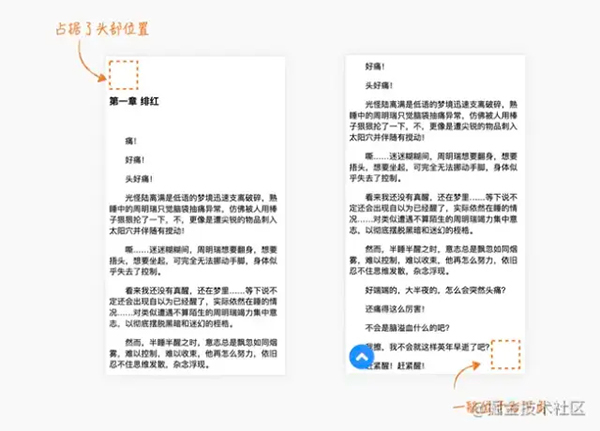Click the right page line 好端端的,大半夜的
This screenshot has width=600, height=431.
coord(435,291)
